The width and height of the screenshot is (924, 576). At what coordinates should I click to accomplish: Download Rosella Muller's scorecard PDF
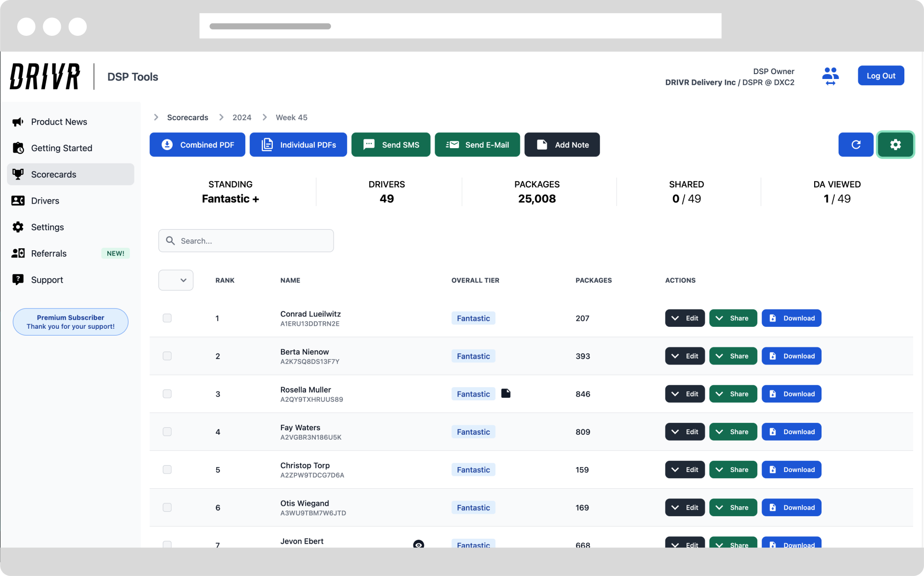point(791,393)
